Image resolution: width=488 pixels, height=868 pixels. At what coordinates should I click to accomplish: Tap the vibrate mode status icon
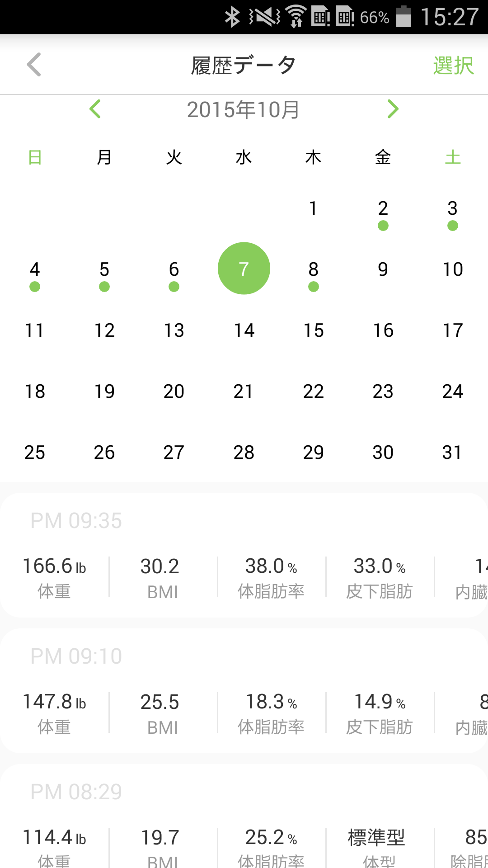tap(265, 17)
